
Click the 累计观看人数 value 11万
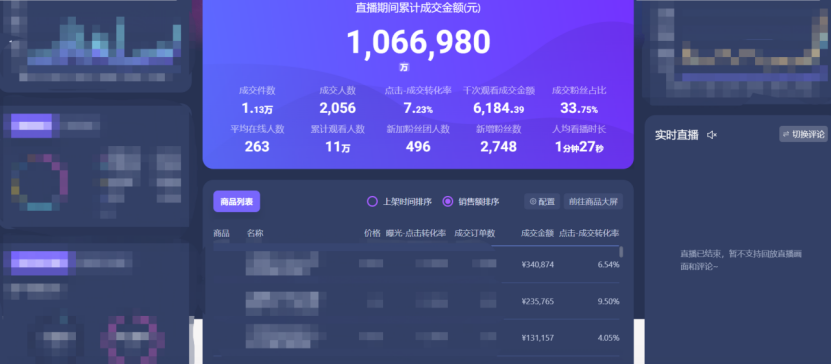(x=338, y=147)
